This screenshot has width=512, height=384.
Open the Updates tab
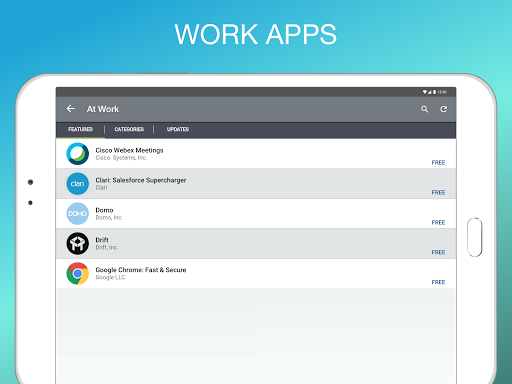pyautogui.click(x=178, y=129)
